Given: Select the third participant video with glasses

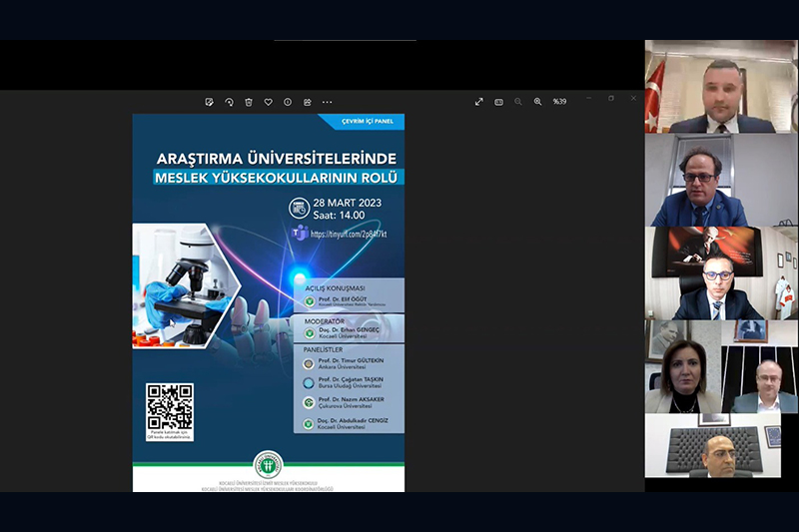Looking at the screenshot, I should pyautogui.click(x=720, y=272).
